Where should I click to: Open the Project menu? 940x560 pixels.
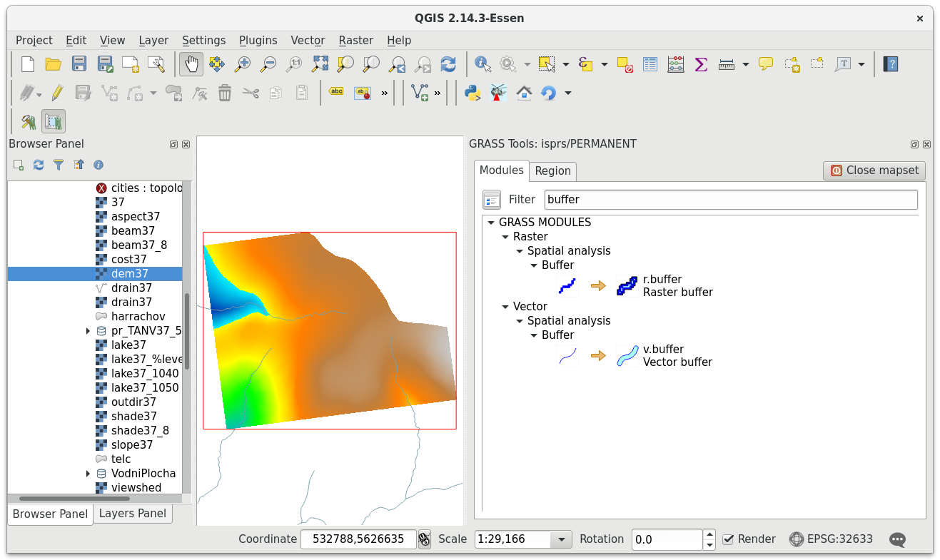click(x=34, y=41)
